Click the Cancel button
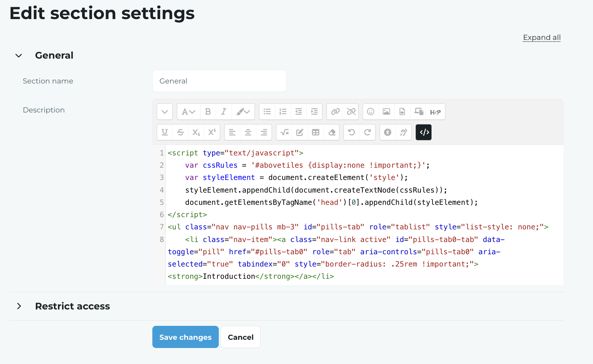 point(241,337)
